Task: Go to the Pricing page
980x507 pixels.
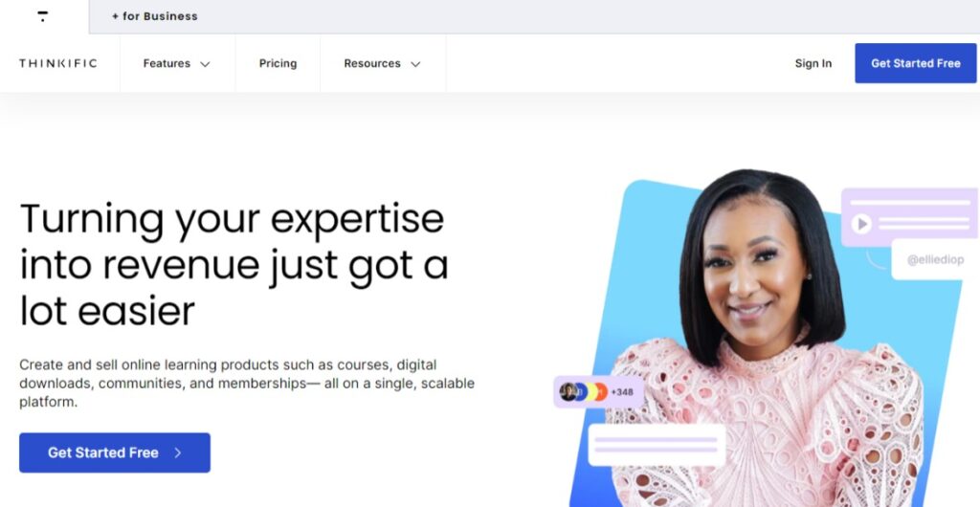Action: pos(278,63)
